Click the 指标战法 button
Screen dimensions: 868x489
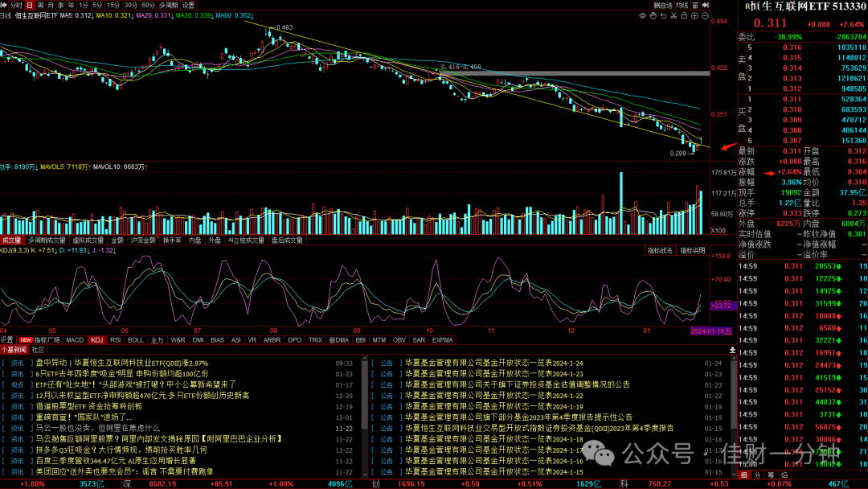[x=661, y=251]
